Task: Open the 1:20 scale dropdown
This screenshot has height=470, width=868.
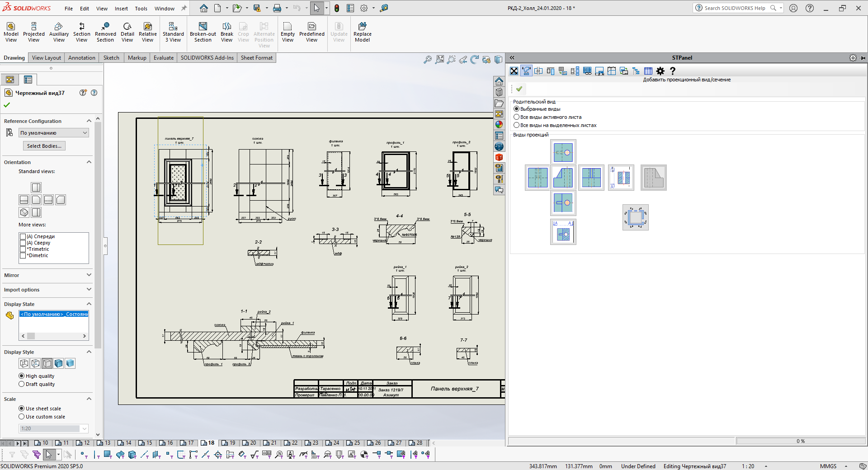Action: point(54,428)
